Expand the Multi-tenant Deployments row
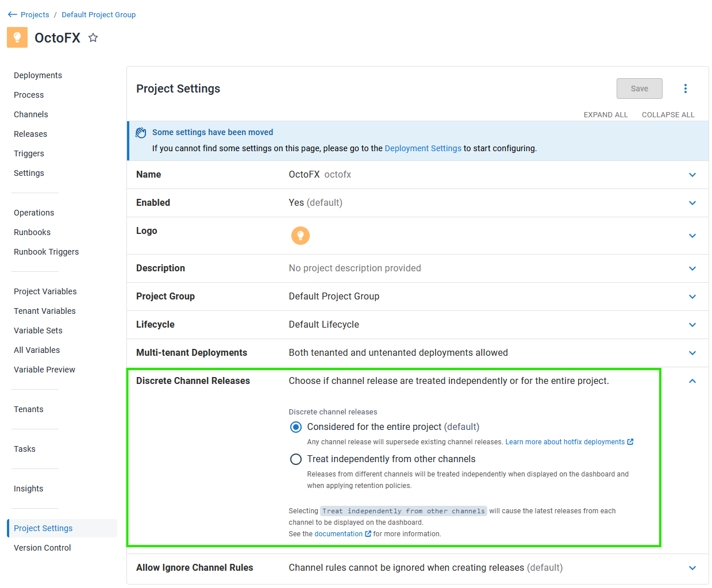Screen dimensions: 712x588 [692, 353]
